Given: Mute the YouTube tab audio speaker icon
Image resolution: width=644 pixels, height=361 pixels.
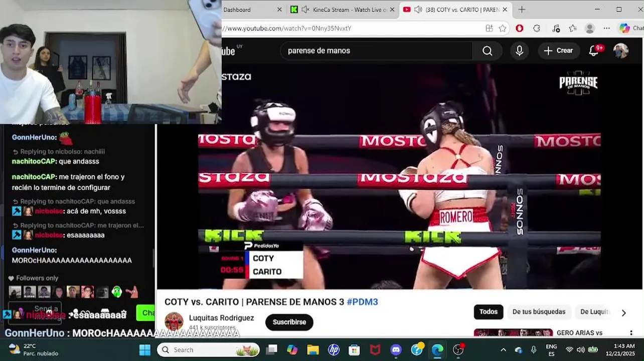Looking at the screenshot, I should 418,10.
